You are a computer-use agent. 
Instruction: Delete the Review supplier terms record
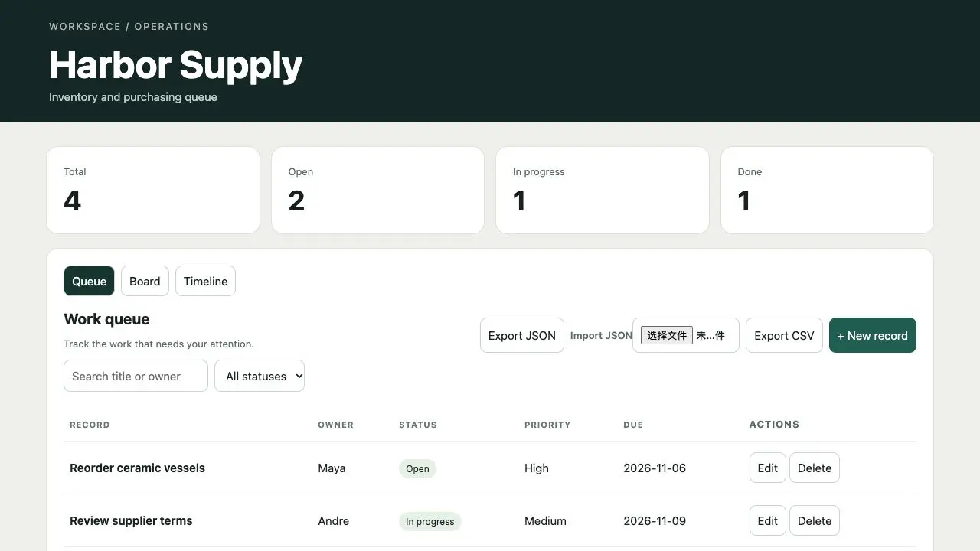tap(815, 520)
